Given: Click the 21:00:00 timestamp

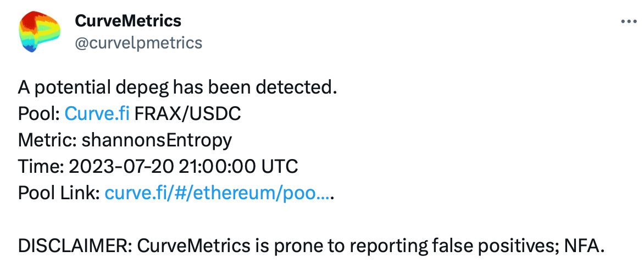Looking at the screenshot, I should point(218,167).
